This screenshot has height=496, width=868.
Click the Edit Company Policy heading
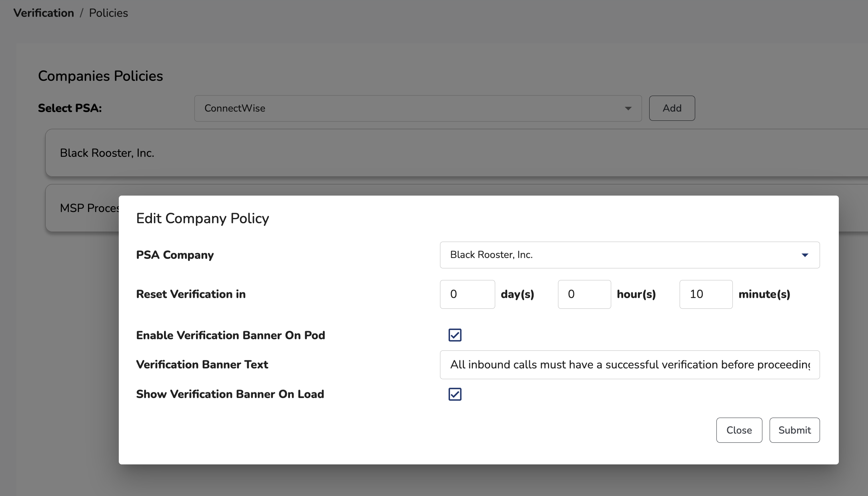click(202, 219)
